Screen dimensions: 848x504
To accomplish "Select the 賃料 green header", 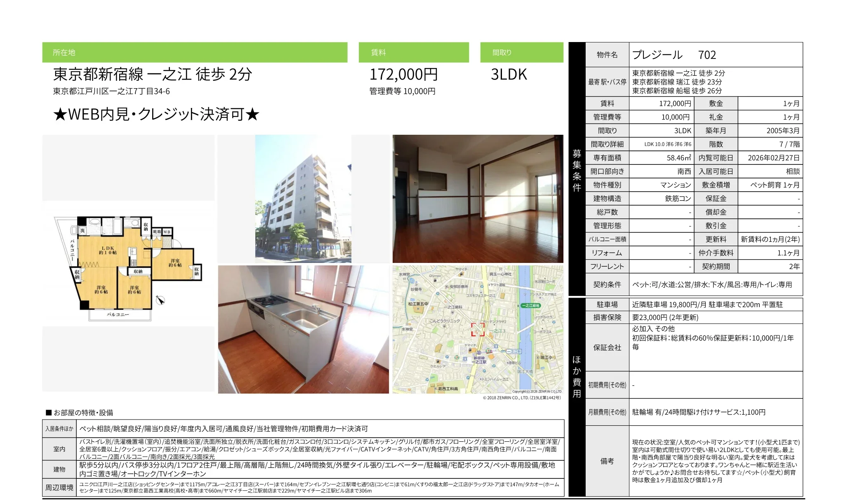I will pyautogui.click(x=413, y=52).
